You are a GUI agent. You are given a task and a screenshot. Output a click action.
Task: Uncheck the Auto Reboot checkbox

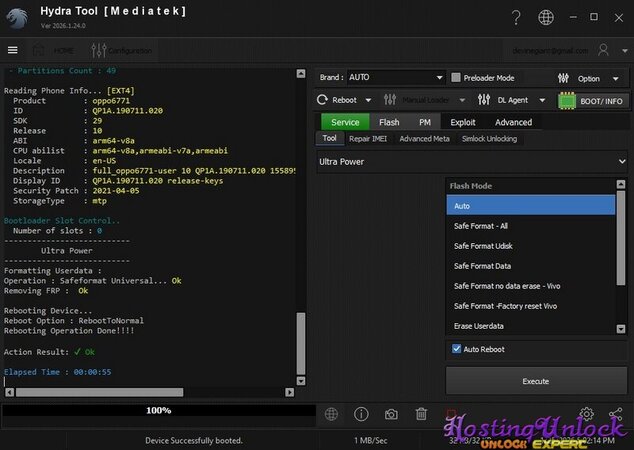(x=456, y=349)
